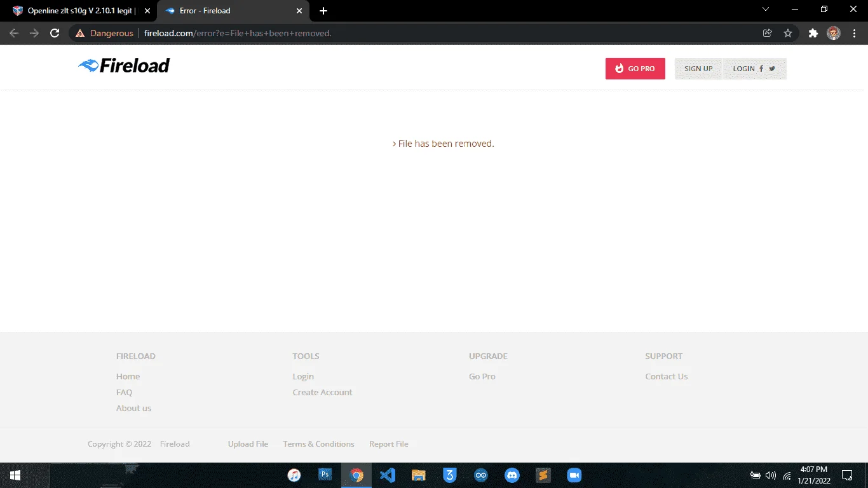Click the volume speaker tray icon
Viewport: 868px width, 488px height.
tap(771, 475)
